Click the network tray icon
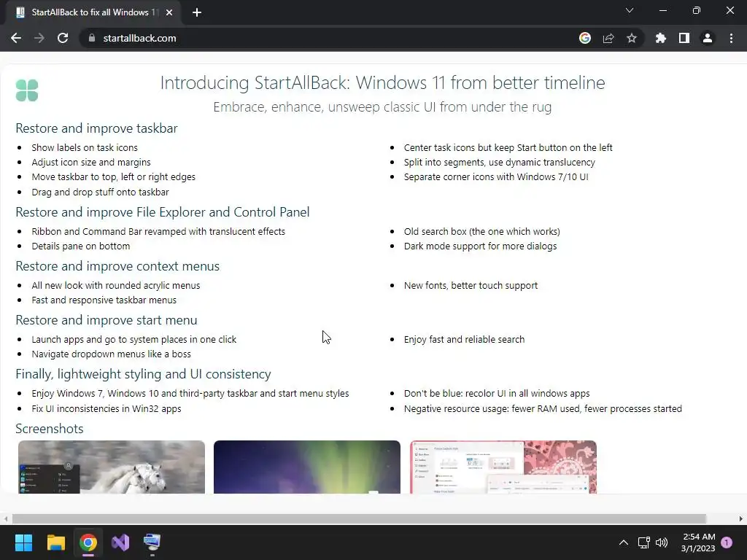 coord(643,542)
